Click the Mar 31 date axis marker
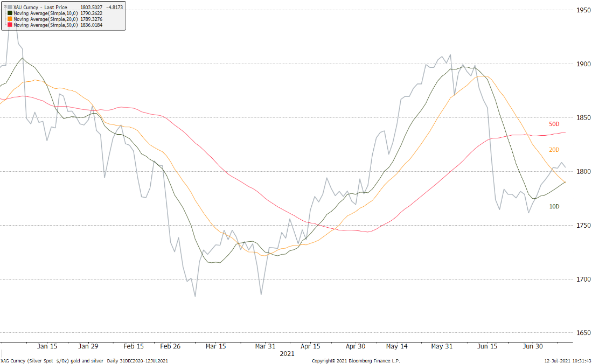 (x=266, y=347)
